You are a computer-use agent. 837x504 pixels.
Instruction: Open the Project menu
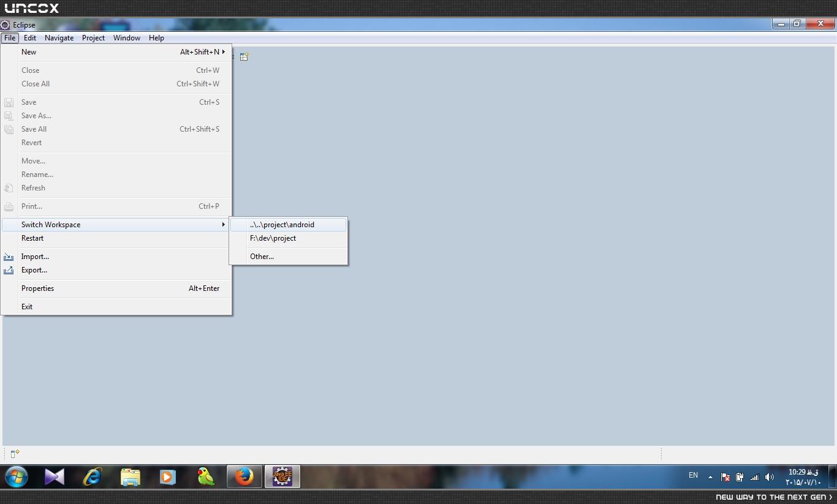click(93, 38)
